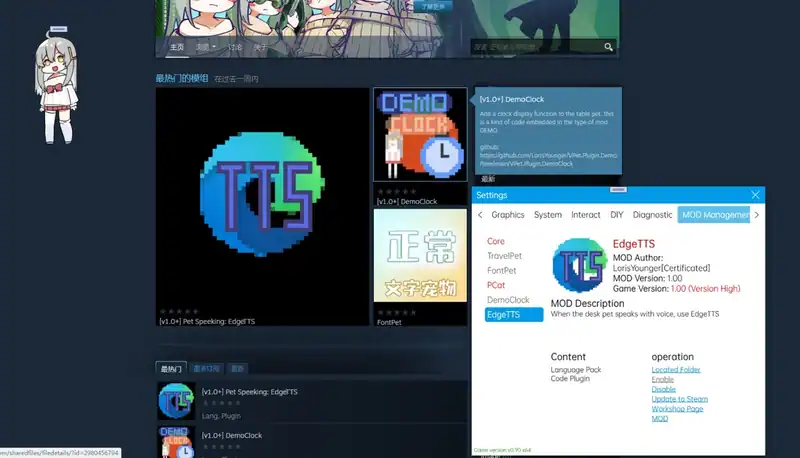This screenshot has width=800, height=458.
Task: Click the workshop search magnifier icon
Action: point(608,47)
